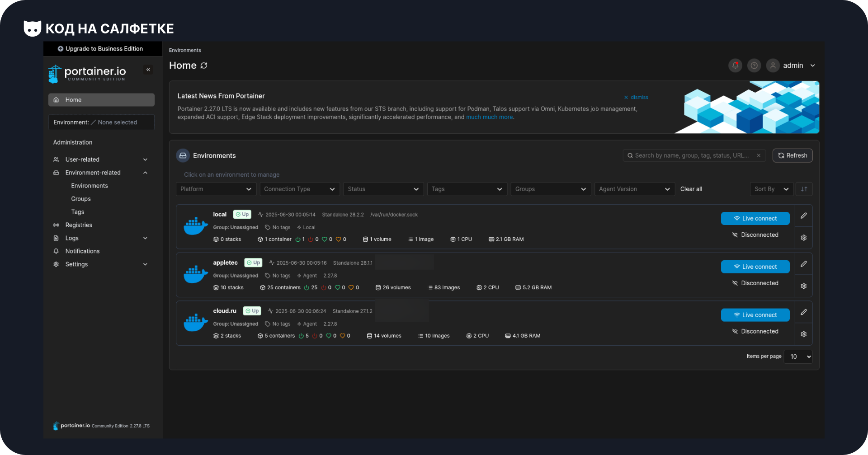Click '/var/run/docker.sock' in local row
This screenshot has height=455, width=868.
pyautogui.click(x=394, y=215)
